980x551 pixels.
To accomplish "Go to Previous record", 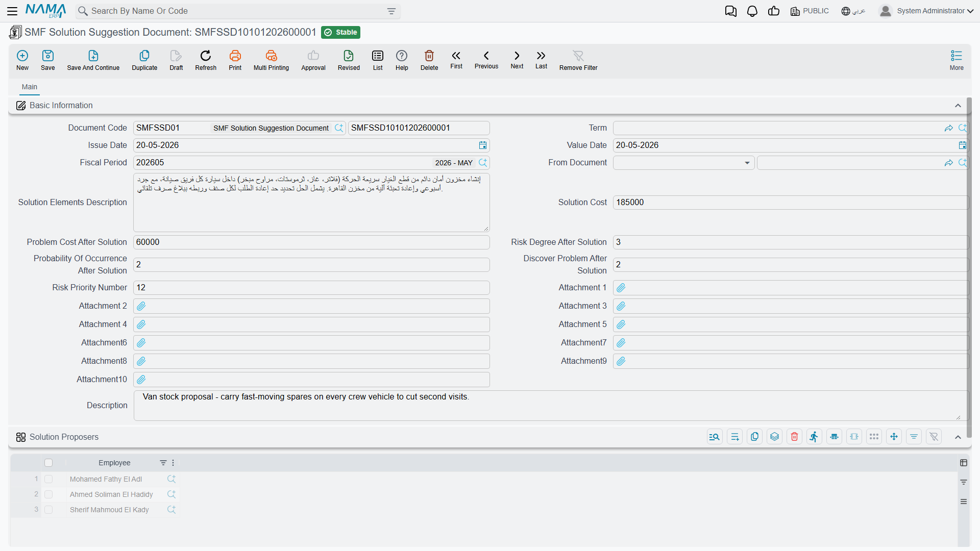I will [x=486, y=60].
